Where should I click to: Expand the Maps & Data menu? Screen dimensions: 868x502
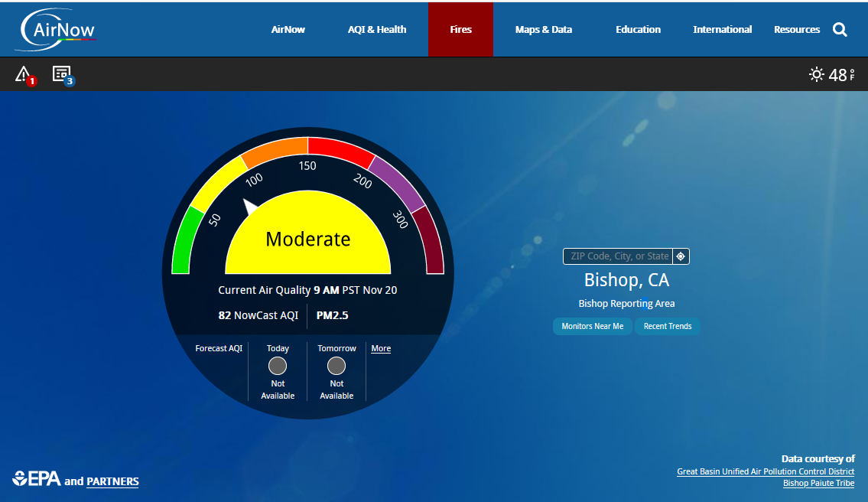(x=543, y=30)
